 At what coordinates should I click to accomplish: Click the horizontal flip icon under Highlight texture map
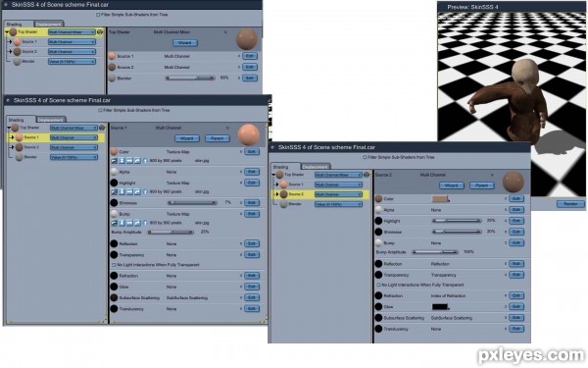pyautogui.click(x=129, y=191)
